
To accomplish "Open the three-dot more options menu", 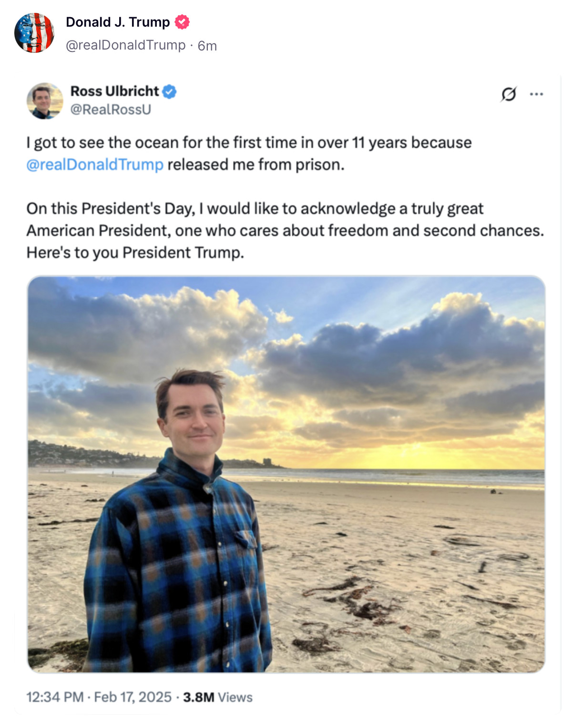I will 536,94.
